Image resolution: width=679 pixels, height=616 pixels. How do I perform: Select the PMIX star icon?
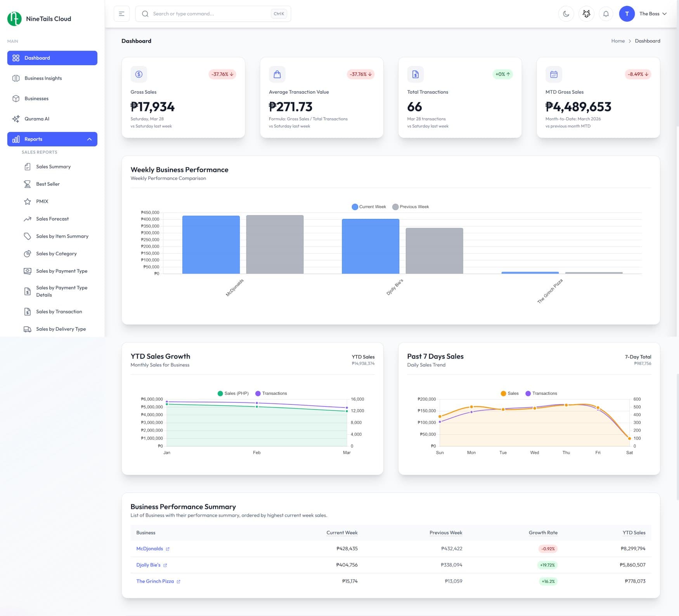(27, 201)
